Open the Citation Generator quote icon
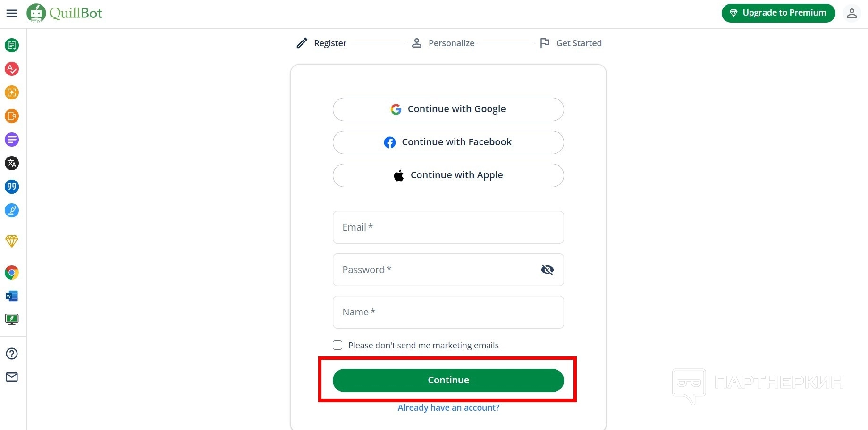Screen dimensions: 868x430 click(12, 187)
